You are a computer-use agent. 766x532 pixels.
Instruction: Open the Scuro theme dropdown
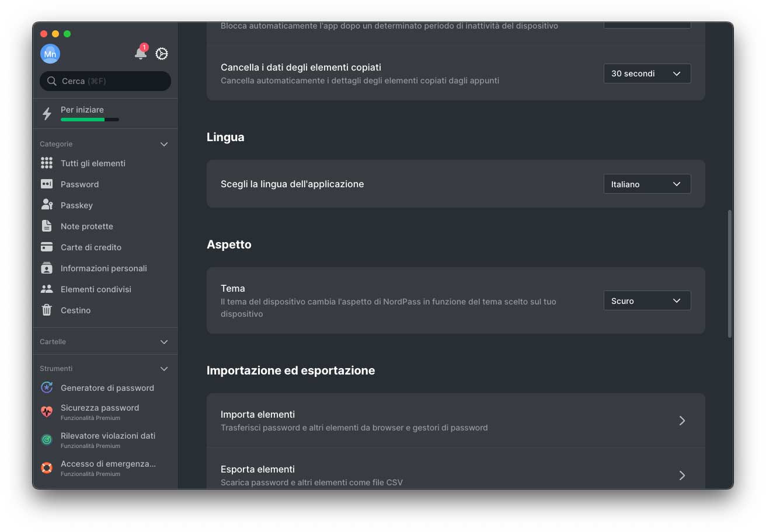point(647,301)
